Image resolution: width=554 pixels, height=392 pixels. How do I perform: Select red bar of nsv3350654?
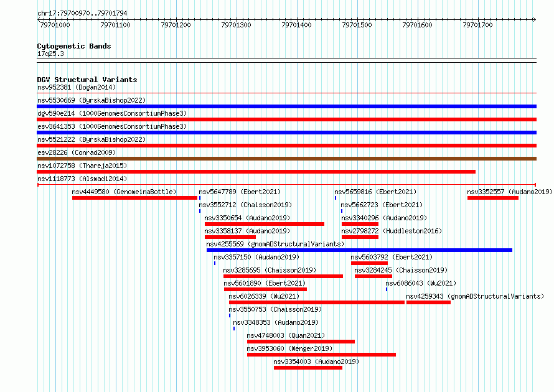click(x=265, y=224)
